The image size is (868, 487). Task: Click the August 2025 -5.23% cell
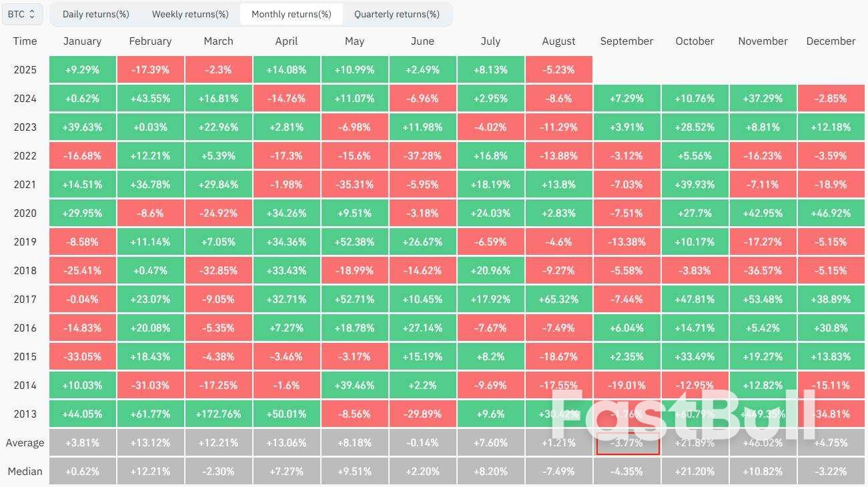tap(559, 69)
